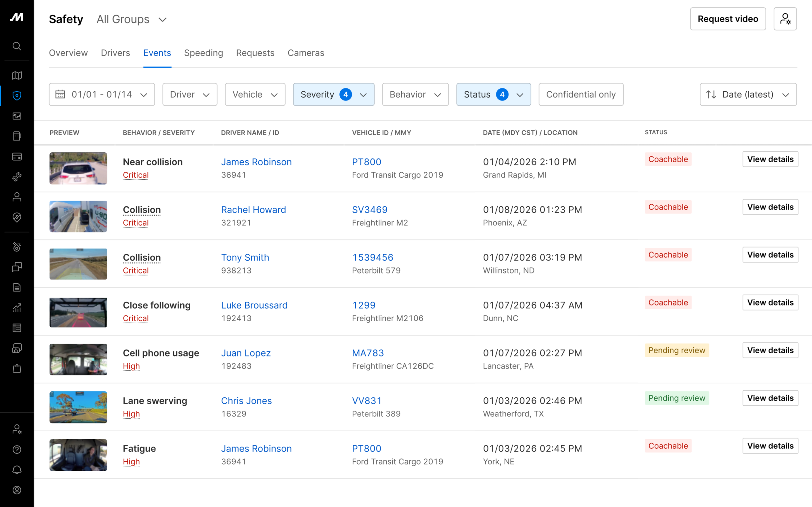The image size is (812, 507).
Task: Click the help question mark icon
Action: 17,450
